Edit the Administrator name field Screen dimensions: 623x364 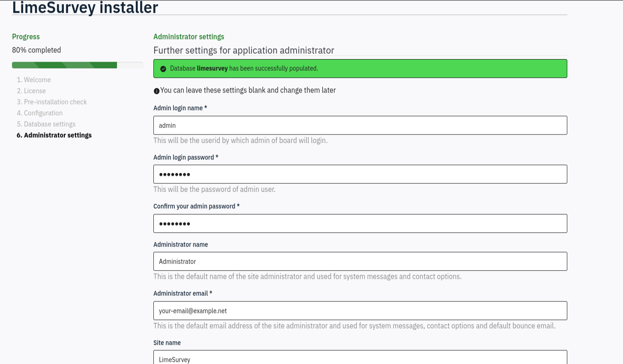(360, 261)
